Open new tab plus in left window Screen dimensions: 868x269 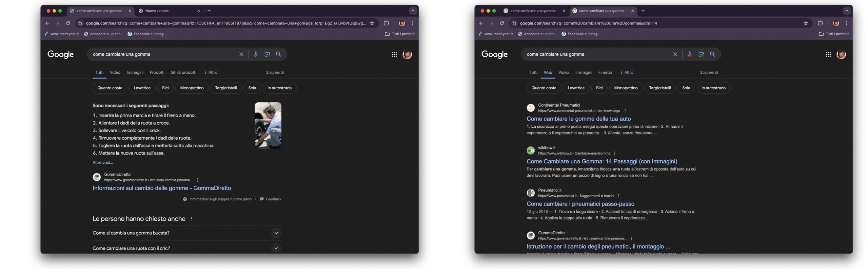click(x=209, y=11)
